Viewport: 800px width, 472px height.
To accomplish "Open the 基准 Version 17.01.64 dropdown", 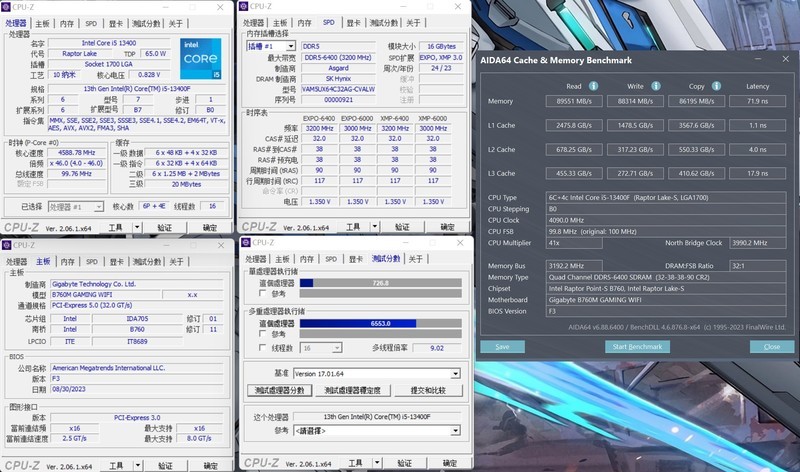I will tap(455, 374).
